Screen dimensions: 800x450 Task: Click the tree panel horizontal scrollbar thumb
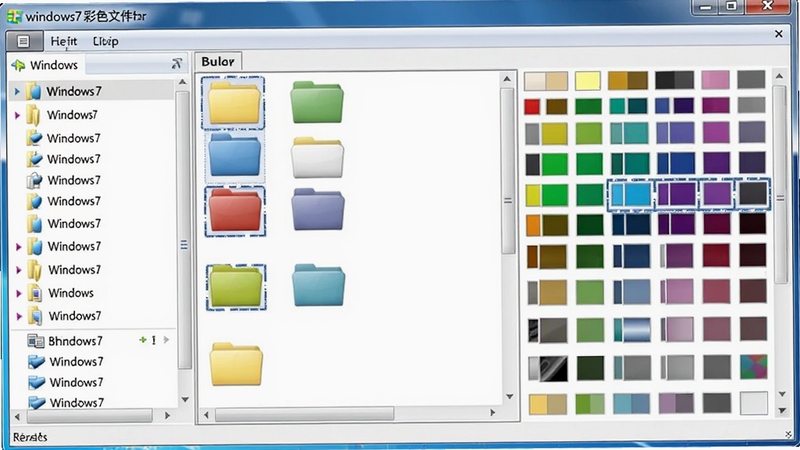click(x=90, y=416)
